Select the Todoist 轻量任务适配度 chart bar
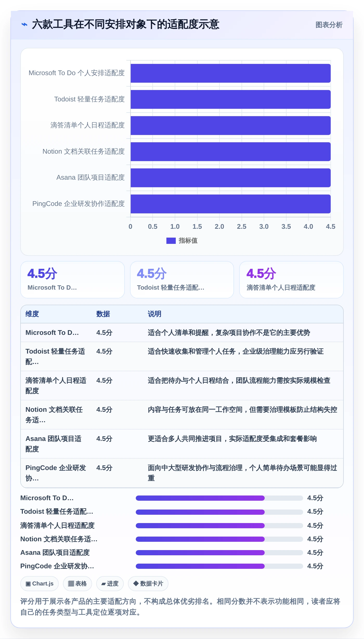Image resolution: width=364 pixels, height=639 pixels. [231, 99]
